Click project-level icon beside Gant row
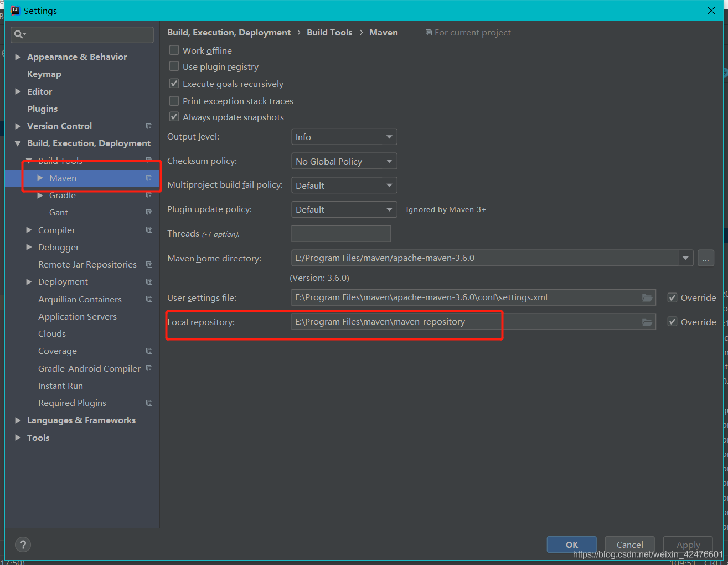This screenshot has width=728, height=565. point(149,213)
